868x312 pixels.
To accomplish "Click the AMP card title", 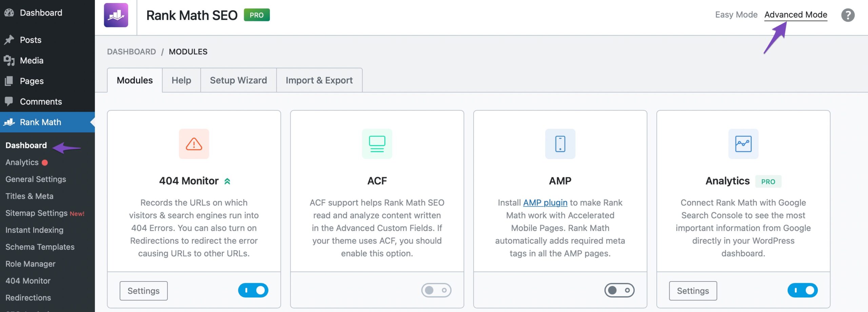I will [560, 181].
